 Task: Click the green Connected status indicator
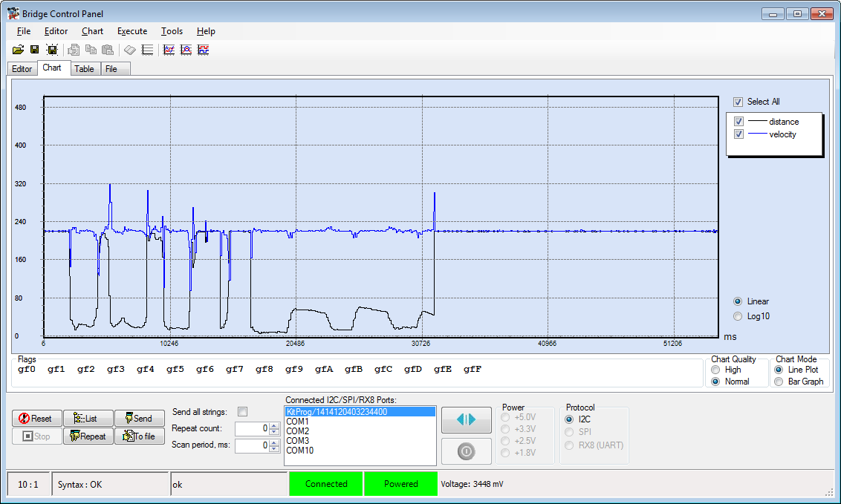326,484
